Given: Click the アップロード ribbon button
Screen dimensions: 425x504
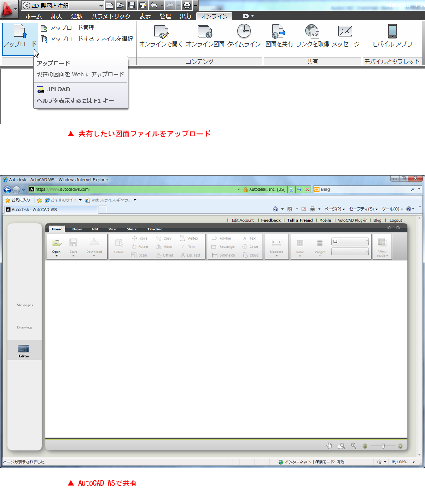Looking at the screenshot, I should coord(20,39).
